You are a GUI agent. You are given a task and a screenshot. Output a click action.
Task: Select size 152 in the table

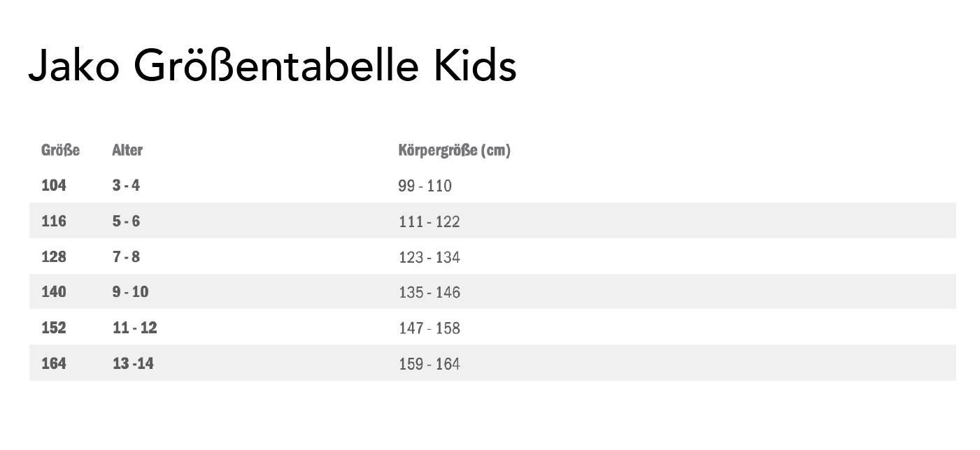click(54, 328)
